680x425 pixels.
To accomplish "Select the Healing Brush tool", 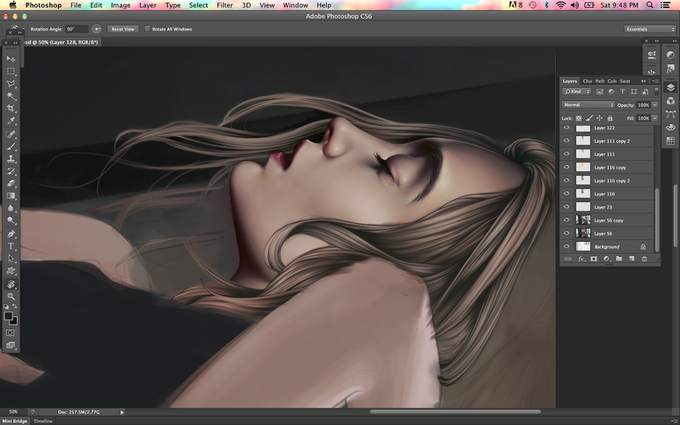I will pyautogui.click(x=11, y=134).
